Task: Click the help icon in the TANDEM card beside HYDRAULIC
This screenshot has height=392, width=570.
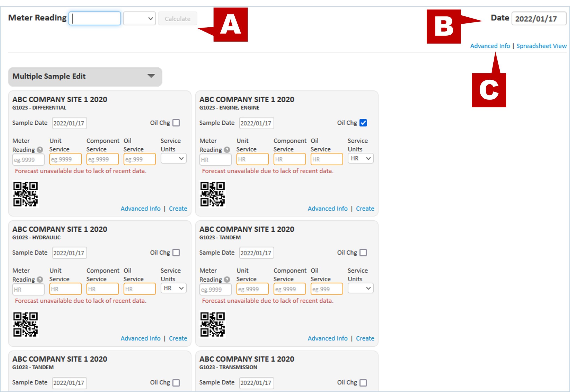Action: [x=227, y=279]
